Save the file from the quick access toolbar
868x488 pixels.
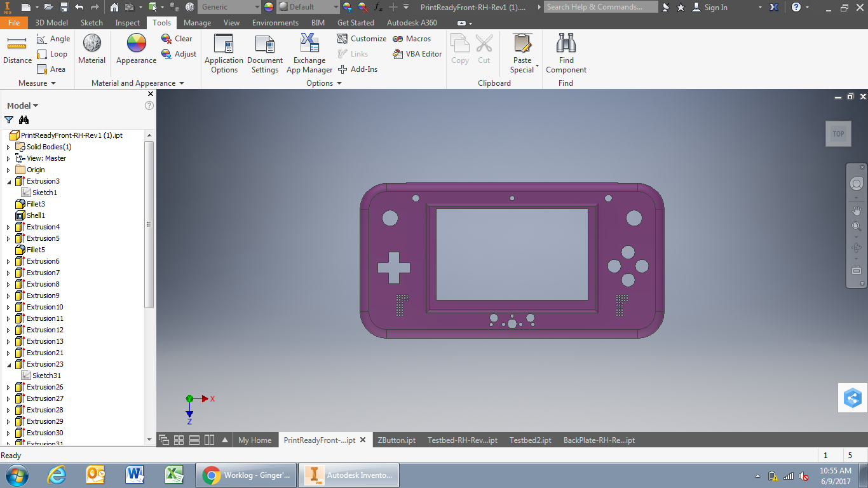tap(64, 7)
